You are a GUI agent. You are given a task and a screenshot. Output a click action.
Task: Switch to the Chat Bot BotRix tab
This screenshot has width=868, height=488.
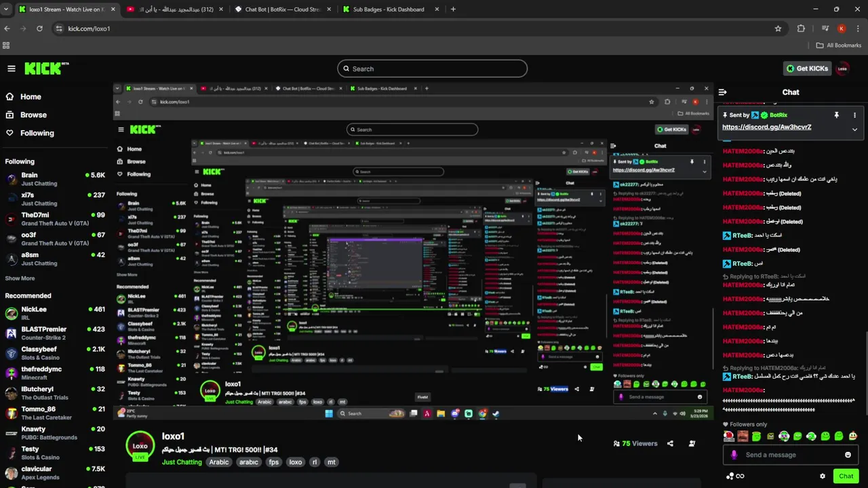pyautogui.click(x=283, y=9)
